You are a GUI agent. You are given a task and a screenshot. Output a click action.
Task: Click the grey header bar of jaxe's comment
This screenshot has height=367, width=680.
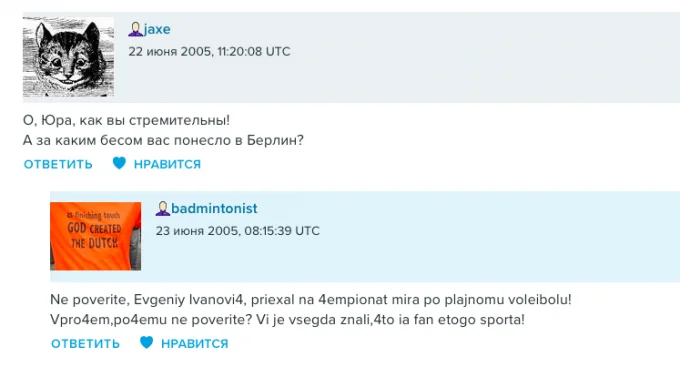point(351,57)
